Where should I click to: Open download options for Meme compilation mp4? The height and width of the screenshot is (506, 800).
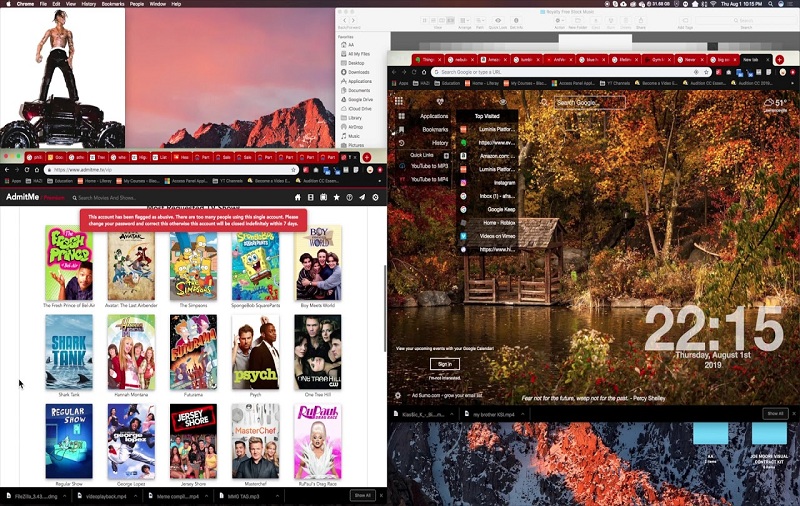(x=206, y=496)
